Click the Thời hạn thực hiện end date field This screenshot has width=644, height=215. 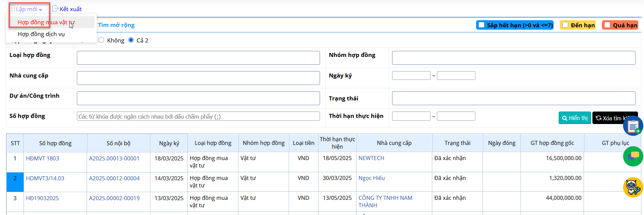tap(456, 116)
